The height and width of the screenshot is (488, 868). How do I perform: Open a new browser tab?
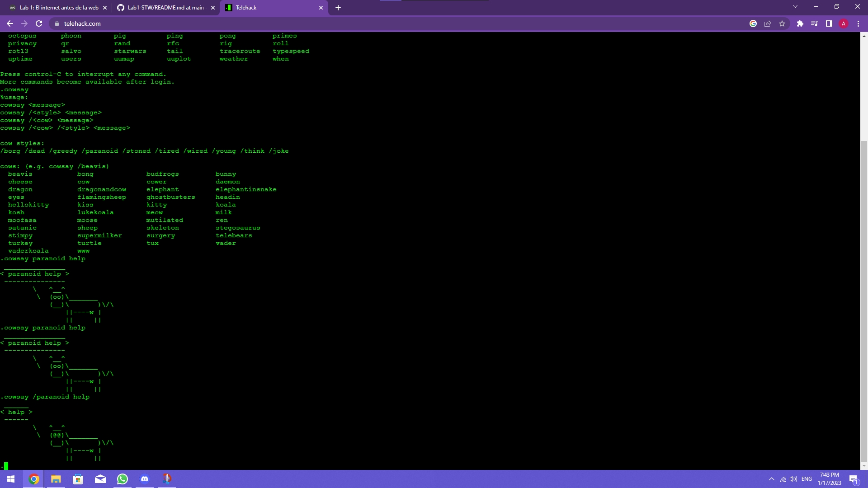(338, 8)
